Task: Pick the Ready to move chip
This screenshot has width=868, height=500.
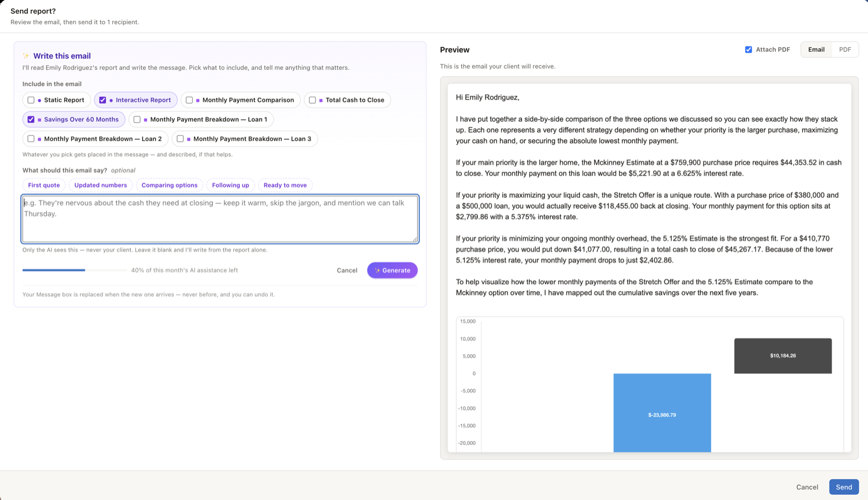Action: click(285, 185)
